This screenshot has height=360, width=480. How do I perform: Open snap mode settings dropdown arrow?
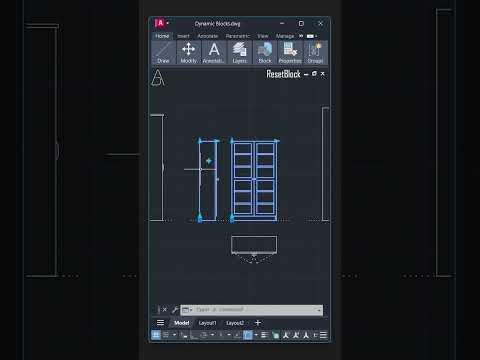coord(174,335)
